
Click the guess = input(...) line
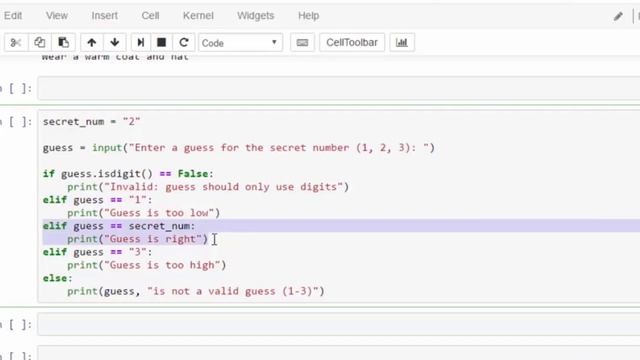click(239, 148)
